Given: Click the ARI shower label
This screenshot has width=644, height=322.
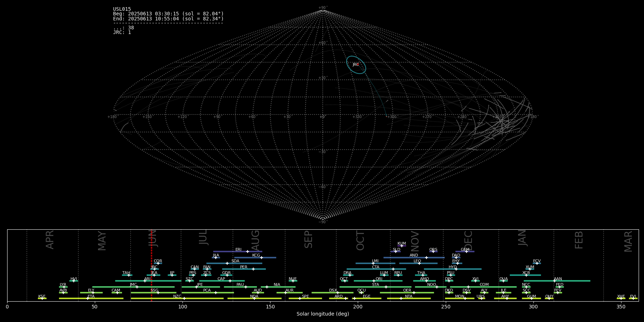Looking at the screenshot, I should (147, 279).
